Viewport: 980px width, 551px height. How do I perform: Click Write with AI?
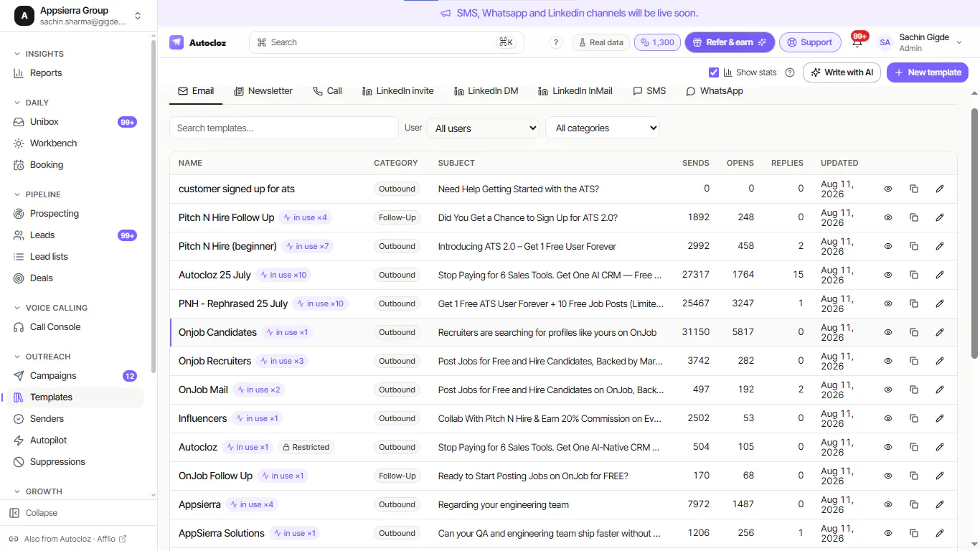coord(842,72)
